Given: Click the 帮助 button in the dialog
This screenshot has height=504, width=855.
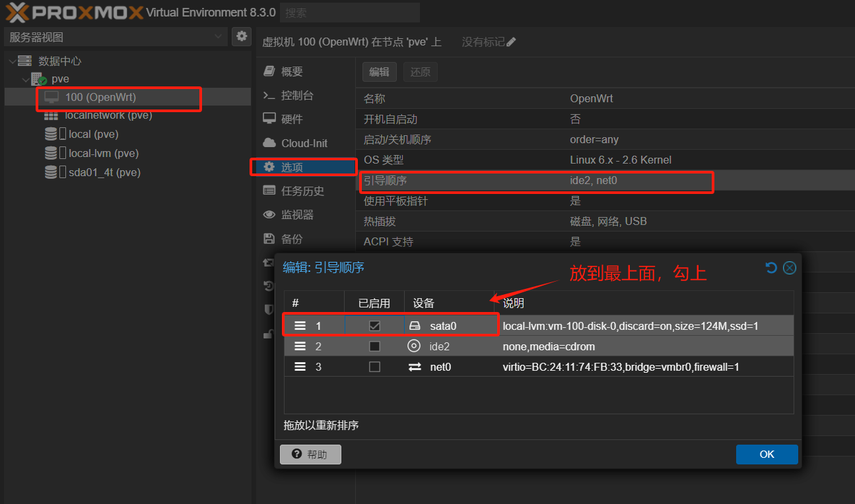Looking at the screenshot, I should (310, 455).
